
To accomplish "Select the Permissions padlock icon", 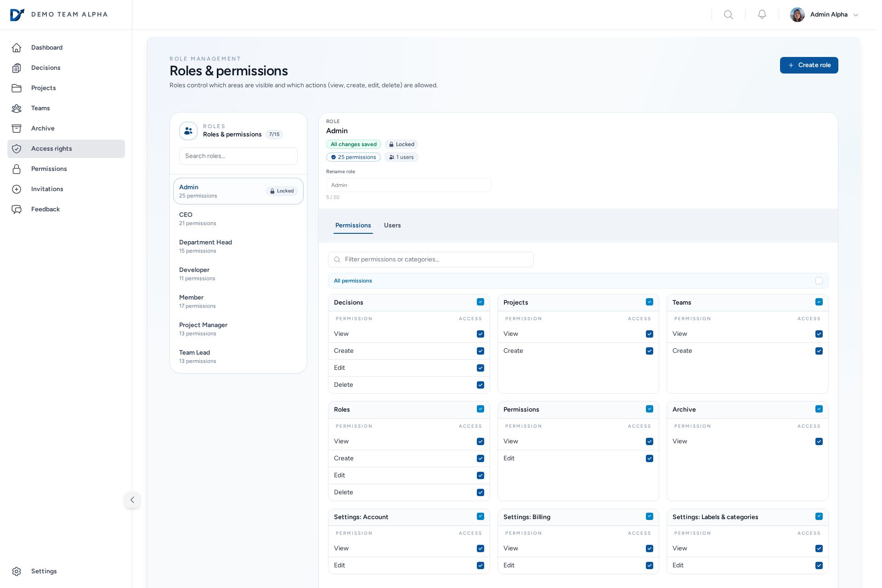I will coord(17,169).
